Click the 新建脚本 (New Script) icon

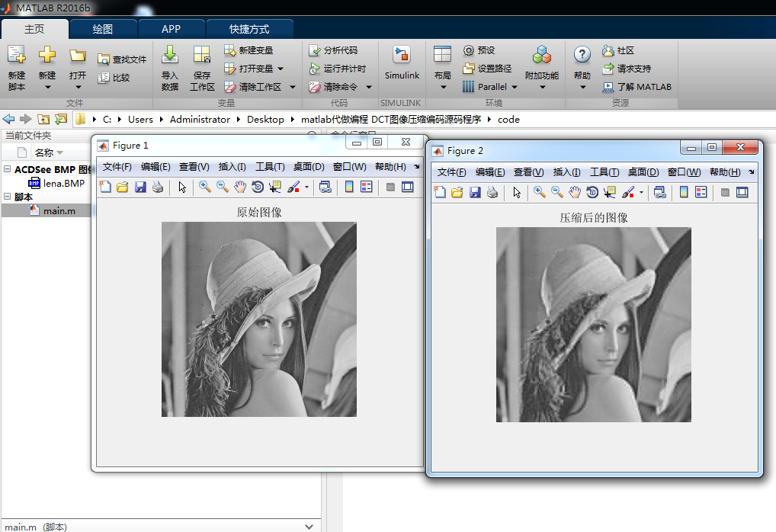click(x=17, y=56)
